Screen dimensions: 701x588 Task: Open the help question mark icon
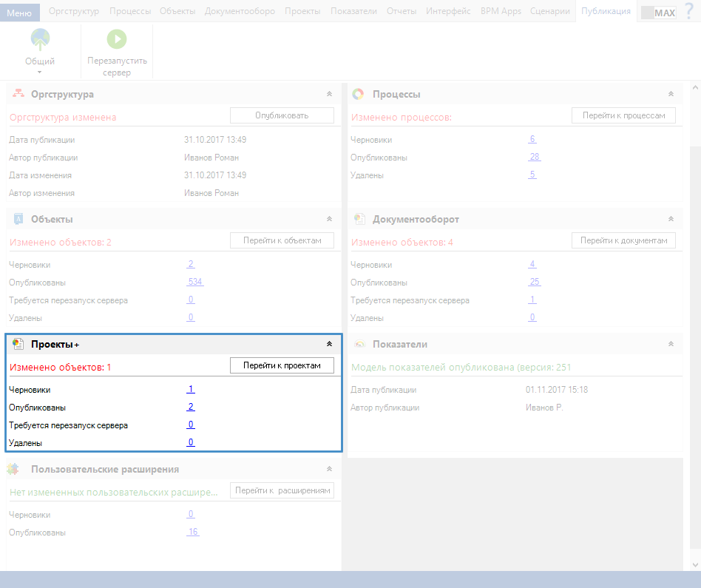(x=689, y=11)
